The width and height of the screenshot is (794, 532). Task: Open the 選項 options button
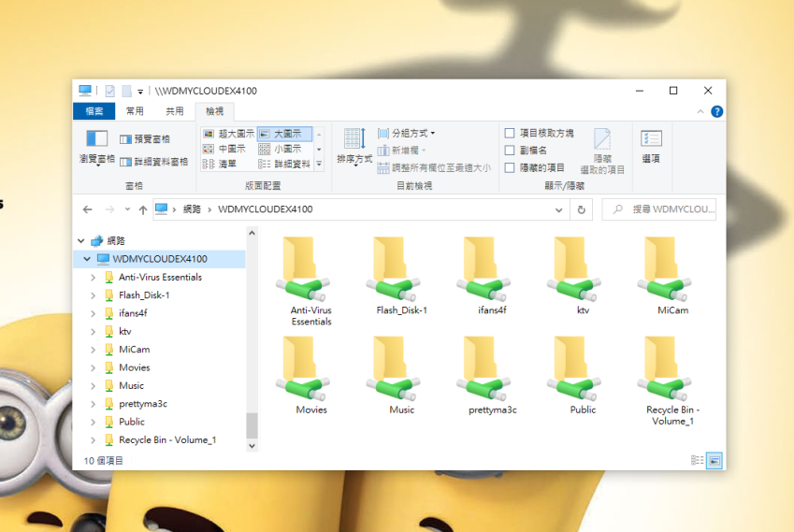[x=651, y=146]
